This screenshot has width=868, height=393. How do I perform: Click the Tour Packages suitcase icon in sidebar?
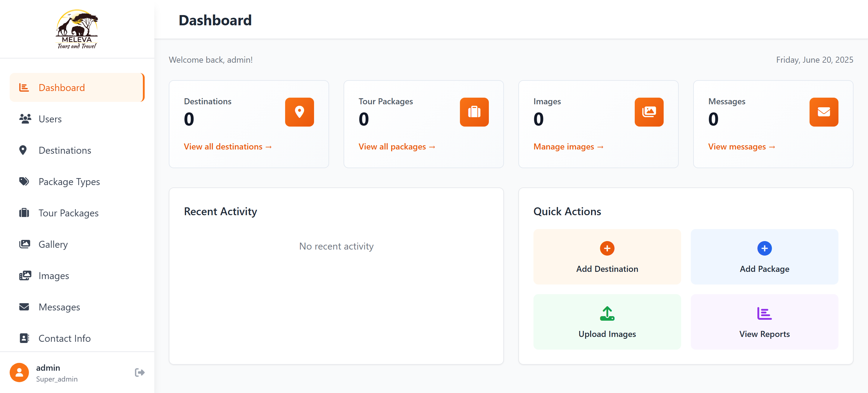click(24, 213)
